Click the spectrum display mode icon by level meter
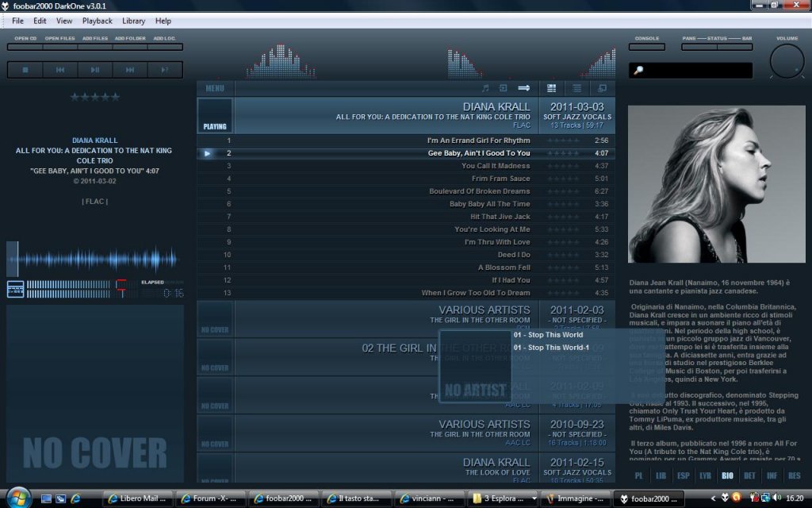 15,289
